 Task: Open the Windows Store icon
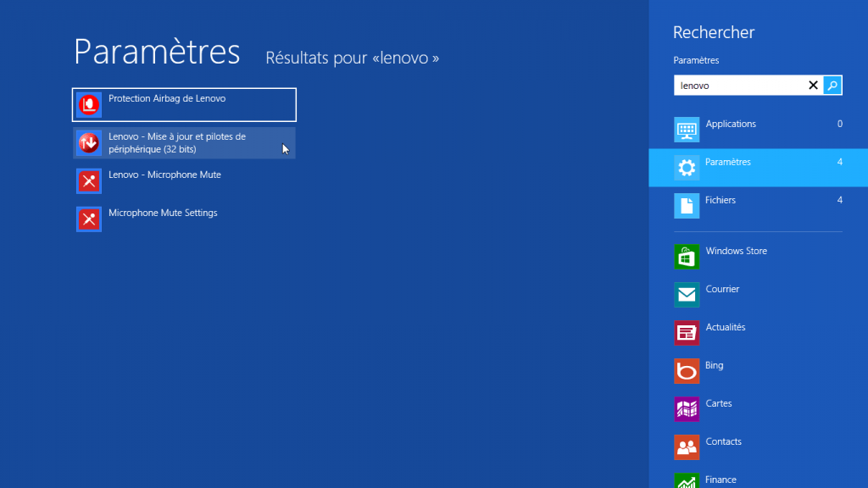pos(687,257)
